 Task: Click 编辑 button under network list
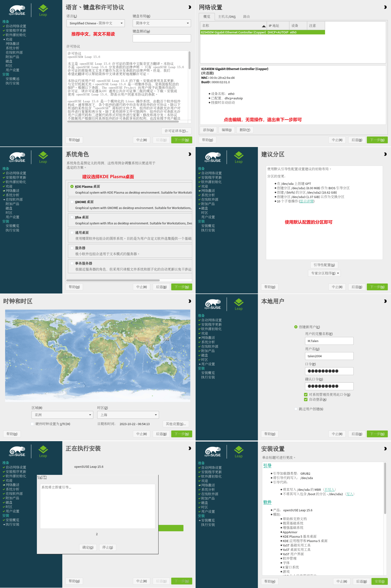[x=226, y=130]
